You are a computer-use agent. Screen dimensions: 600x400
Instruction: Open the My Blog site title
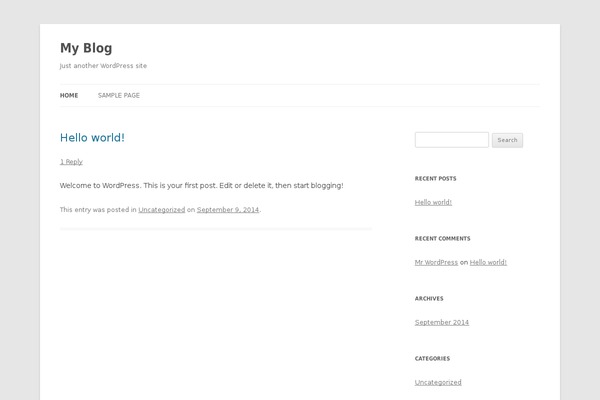(x=86, y=48)
